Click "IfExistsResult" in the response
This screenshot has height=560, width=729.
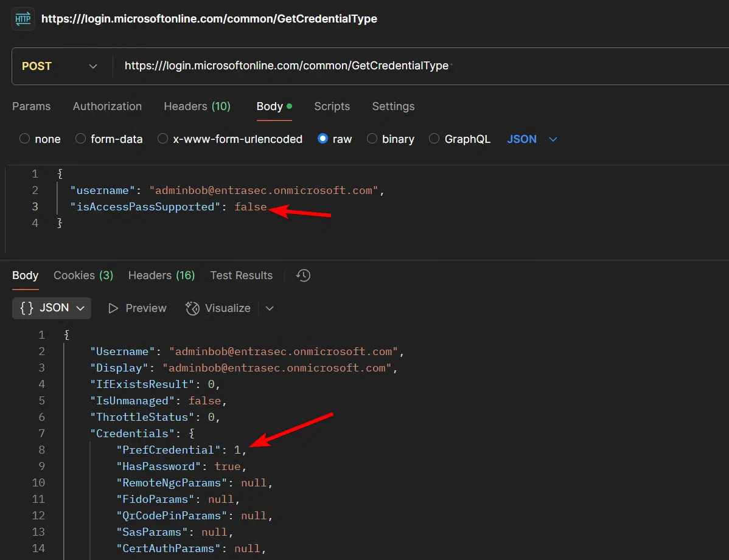(x=142, y=384)
